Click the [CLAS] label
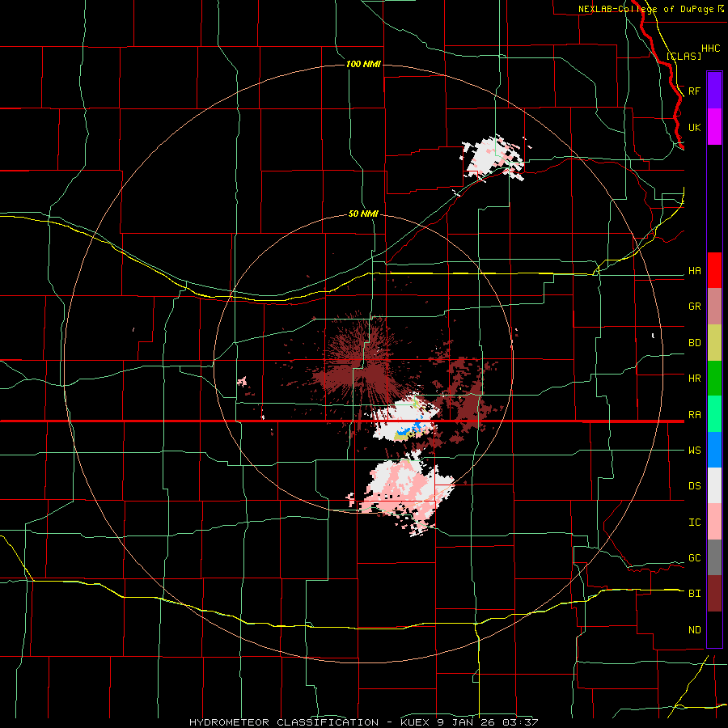728x728 pixels. coord(684,56)
